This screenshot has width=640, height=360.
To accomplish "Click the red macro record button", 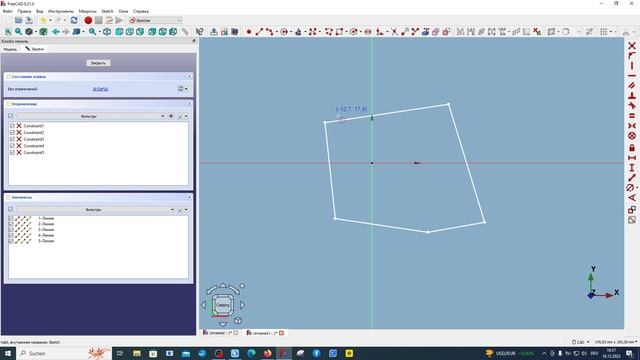I will pos(88,20).
